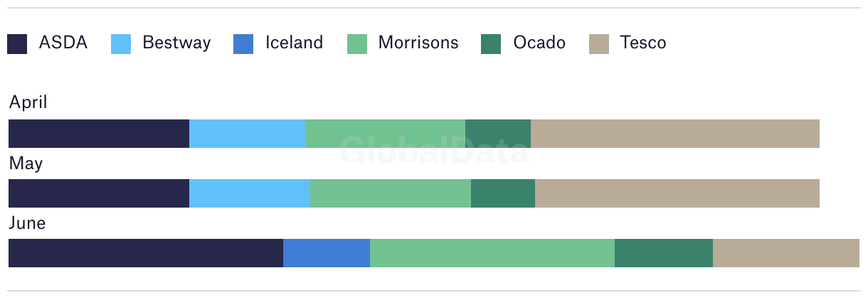Click the Iceland blue legend swatch

click(x=243, y=44)
